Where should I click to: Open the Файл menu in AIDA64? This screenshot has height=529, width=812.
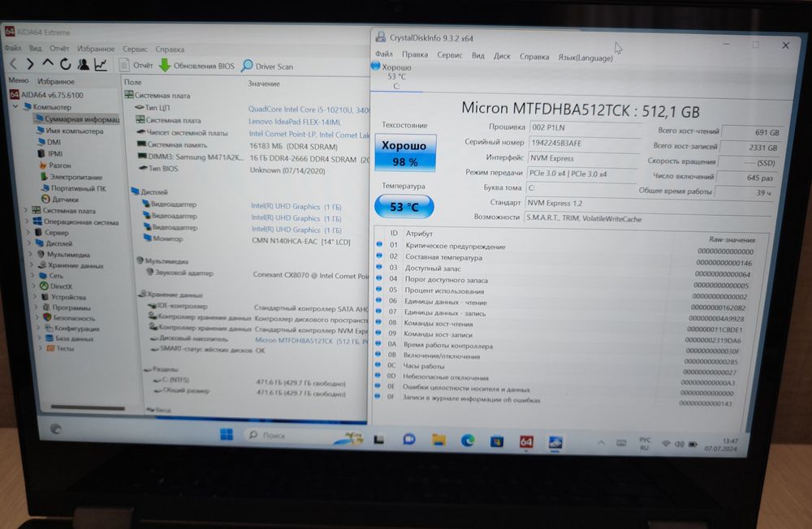[13, 48]
